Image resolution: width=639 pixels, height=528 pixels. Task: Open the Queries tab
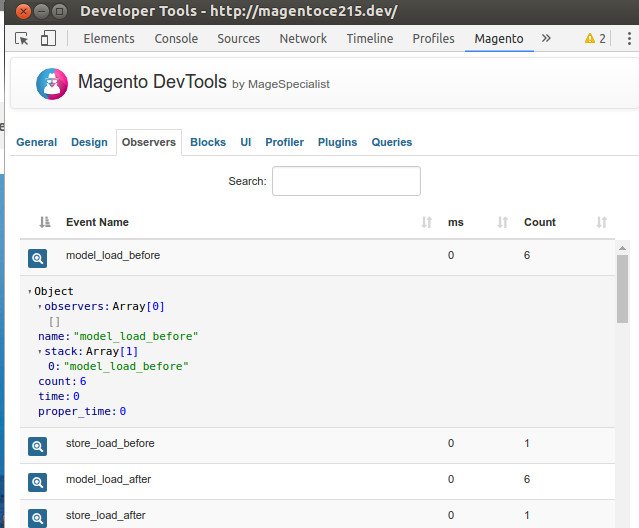pyautogui.click(x=391, y=142)
